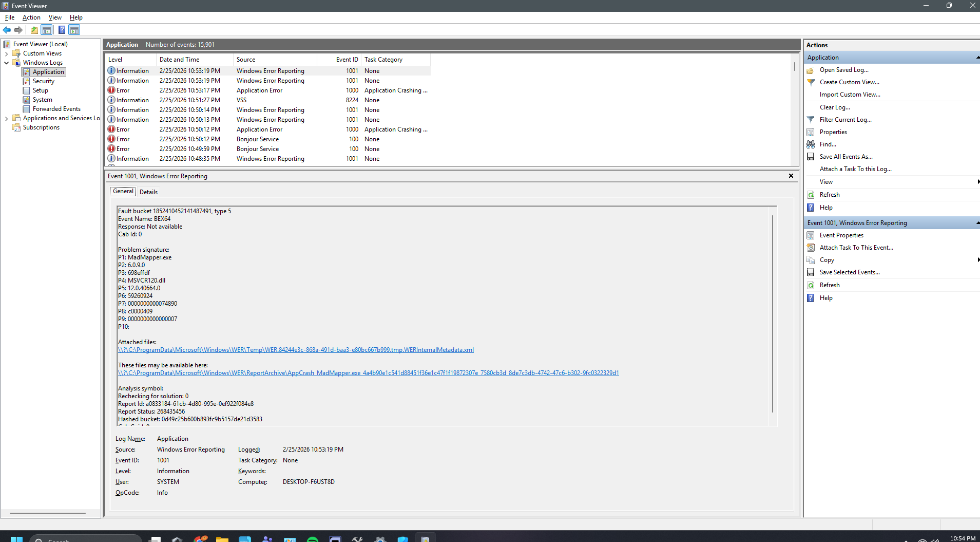This screenshot has width=980, height=542.
Task: Open Spotify from the taskbar
Action: 313,539
